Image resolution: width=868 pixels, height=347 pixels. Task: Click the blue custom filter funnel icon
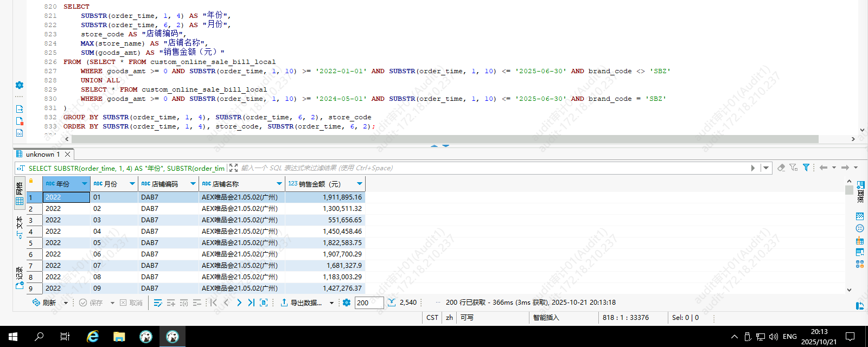coord(806,168)
